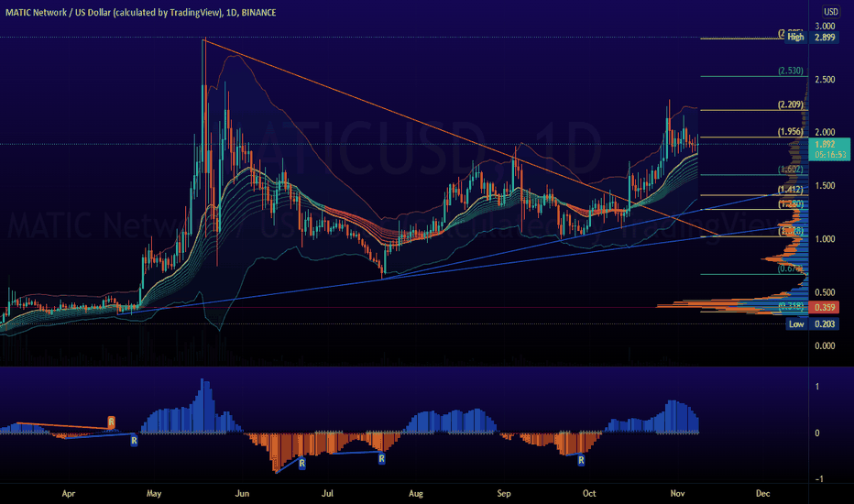Click the red 0.359 price label

click(x=825, y=307)
